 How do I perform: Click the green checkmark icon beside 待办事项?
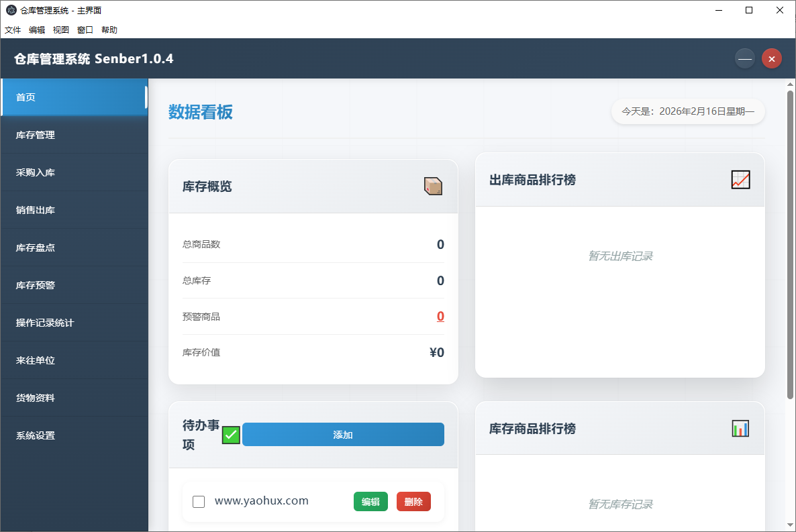pyautogui.click(x=230, y=435)
